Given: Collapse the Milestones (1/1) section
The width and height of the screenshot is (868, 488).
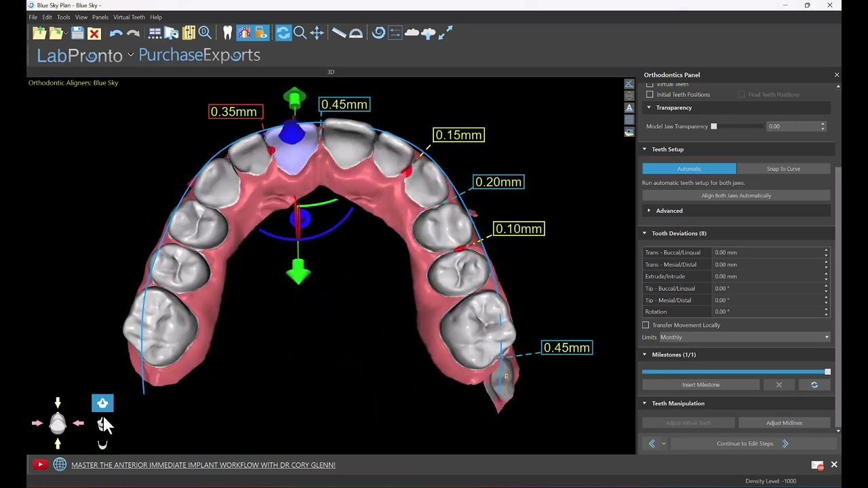Looking at the screenshot, I should click(645, 354).
